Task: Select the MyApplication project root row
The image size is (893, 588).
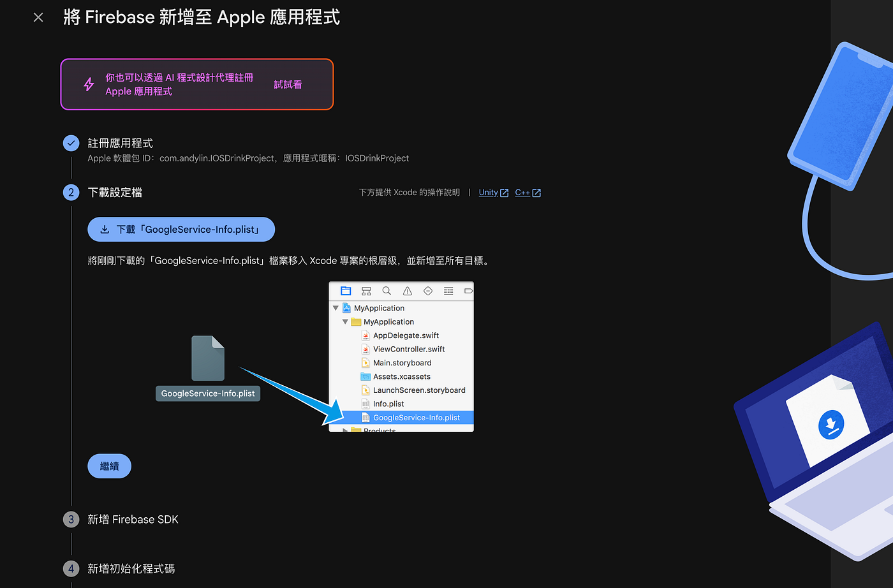Action: click(401, 308)
